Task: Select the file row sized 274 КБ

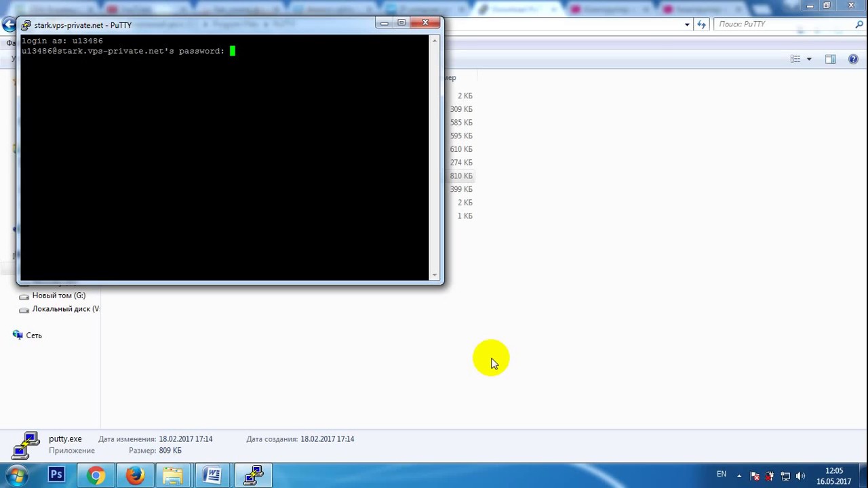Action: point(461,163)
